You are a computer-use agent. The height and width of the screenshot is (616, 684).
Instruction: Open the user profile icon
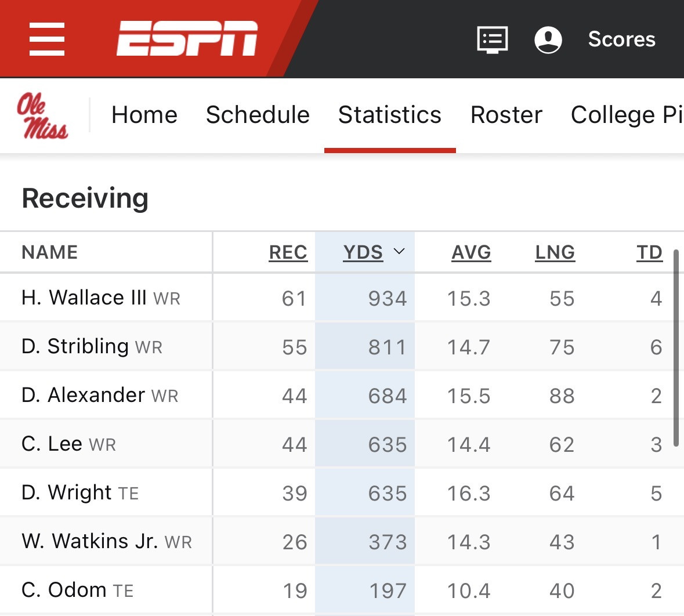coord(548,39)
